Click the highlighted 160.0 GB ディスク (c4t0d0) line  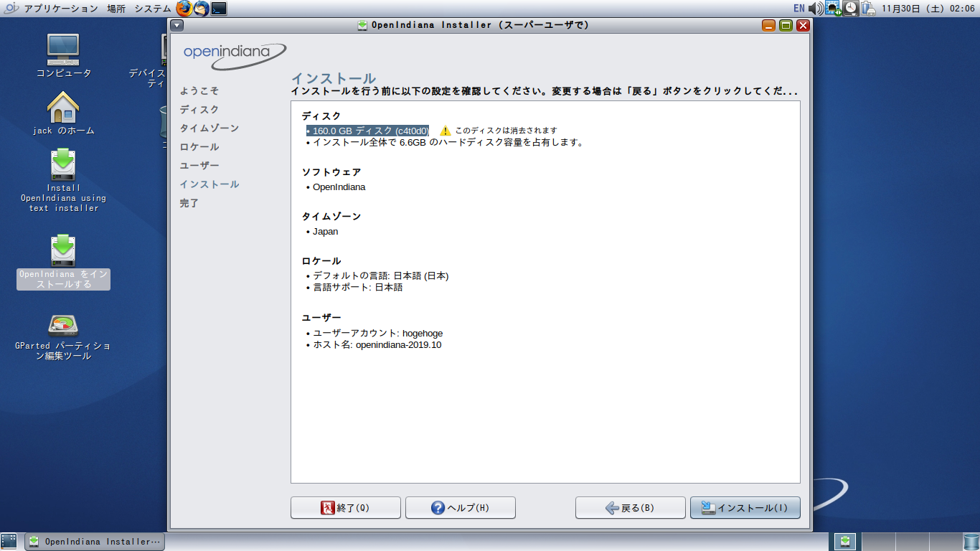(x=367, y=131)
